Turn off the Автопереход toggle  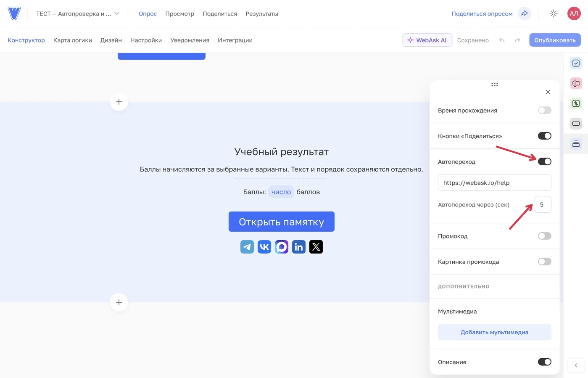(545, 161)
